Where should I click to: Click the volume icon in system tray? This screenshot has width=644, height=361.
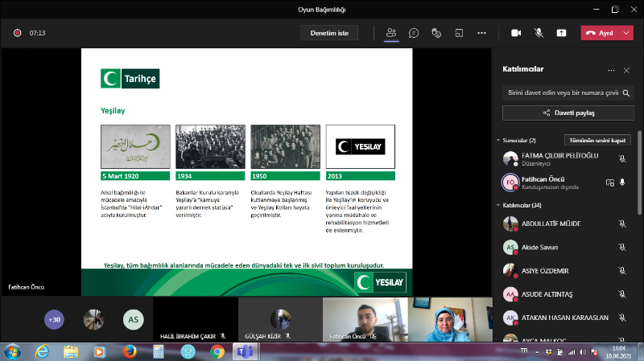click(x=583, y=352)
